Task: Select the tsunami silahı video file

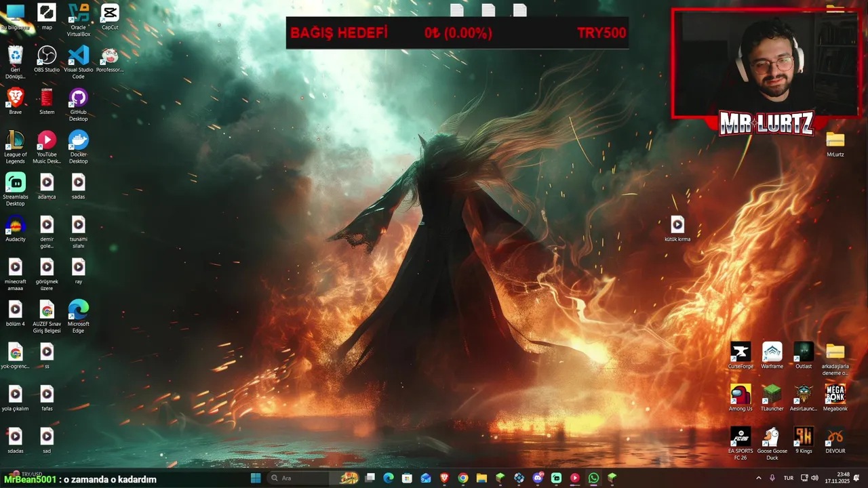Action: point(79,232)
